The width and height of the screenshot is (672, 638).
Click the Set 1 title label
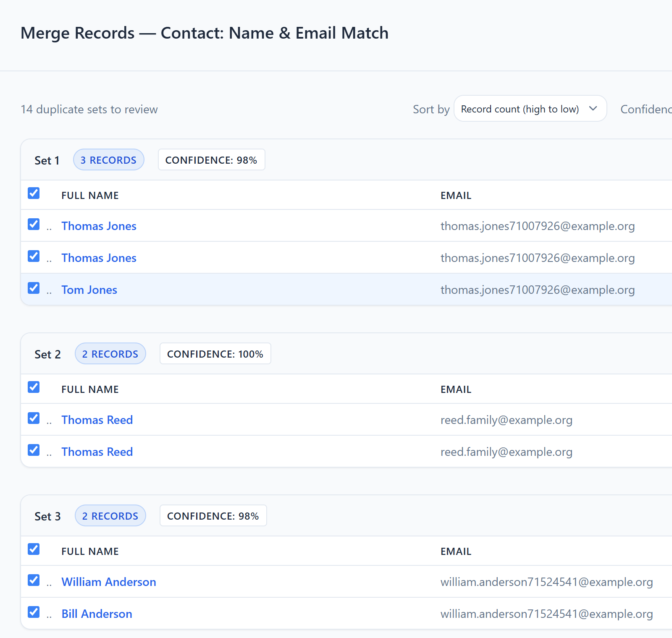[x=47, y=160]
